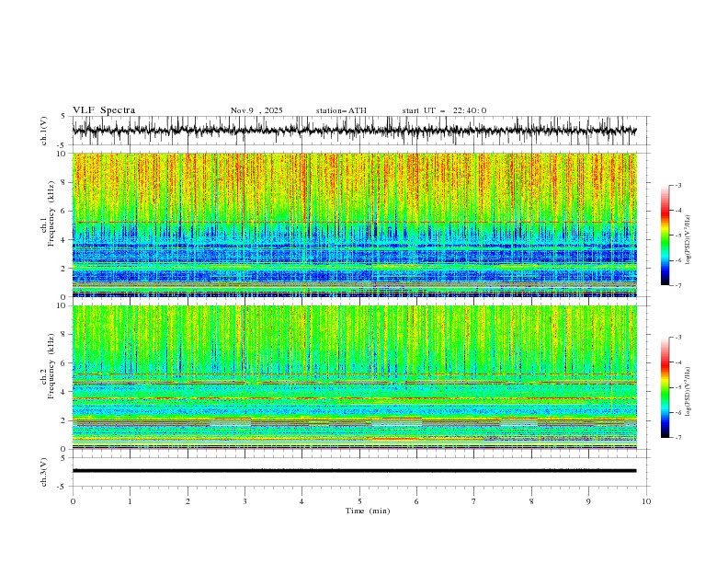This screenshot has height=563, width=728.
Task: Click the time axis tick label "9"
Action: [x=588, y=501]
